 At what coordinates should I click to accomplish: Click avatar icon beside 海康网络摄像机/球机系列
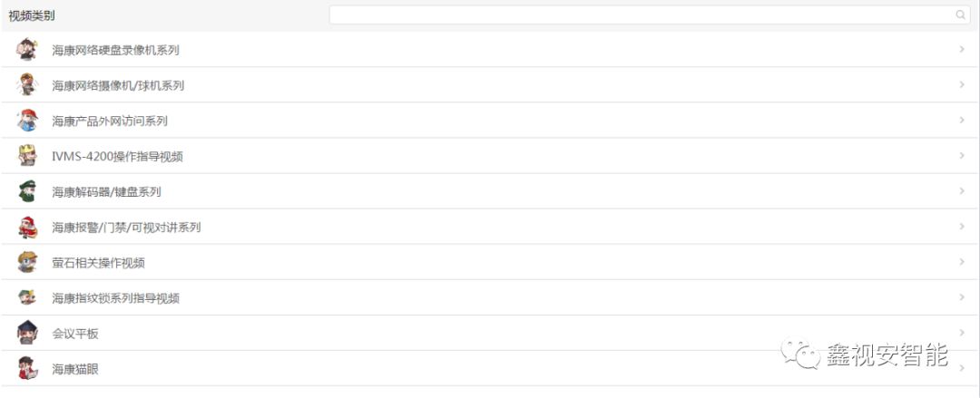click(x=27, y=85)
